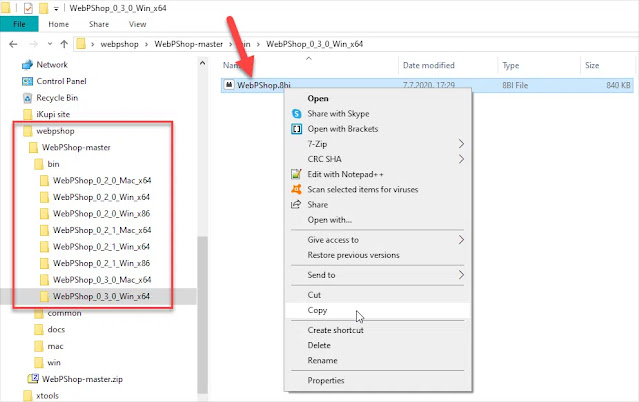Click the WebPShop-master folder icon
The height and width of the screenshot is (402, 639).
(x=33, y=147)
